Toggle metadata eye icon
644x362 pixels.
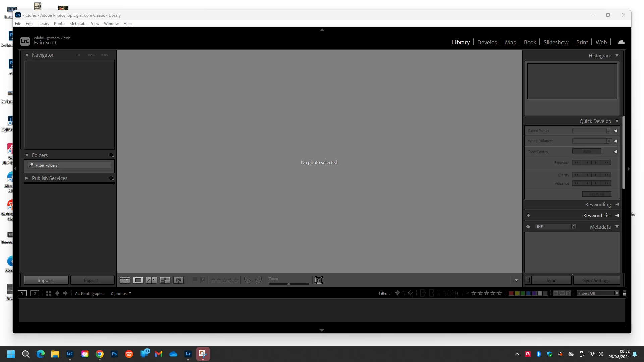point(528,227)
